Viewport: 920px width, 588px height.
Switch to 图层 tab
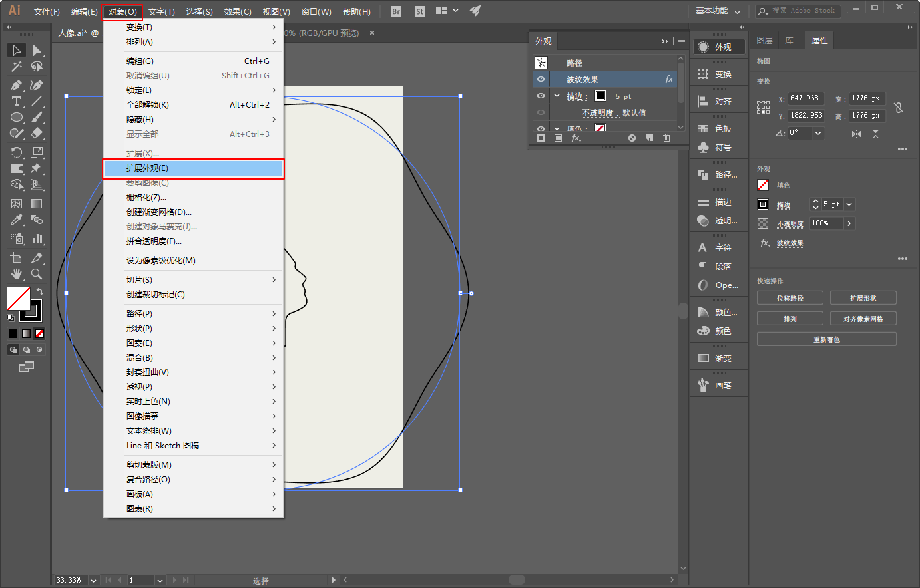tap(765, 41)
